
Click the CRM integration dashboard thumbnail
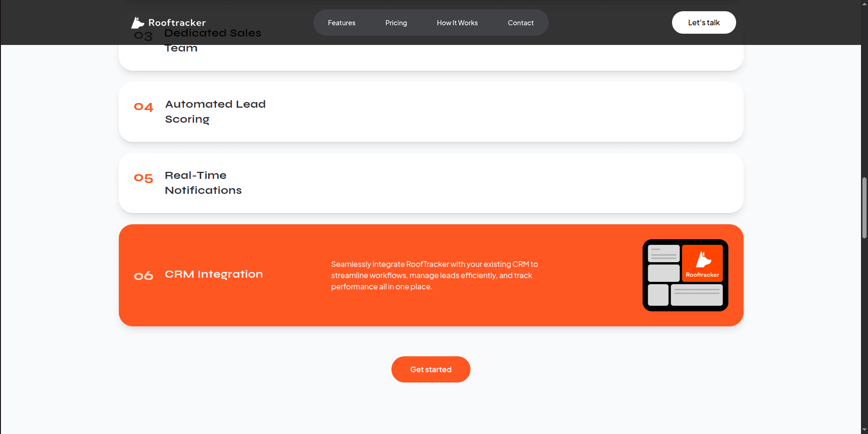point(685,275)
